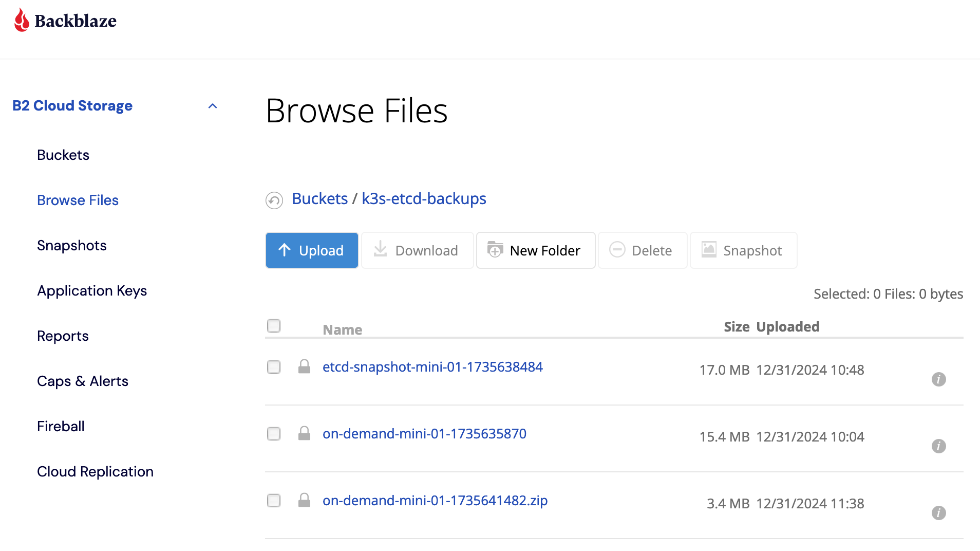Click the 12/31/2024 10:48 upload date
Viewport: 980px width, 551px height.
(x=810, y=370)
